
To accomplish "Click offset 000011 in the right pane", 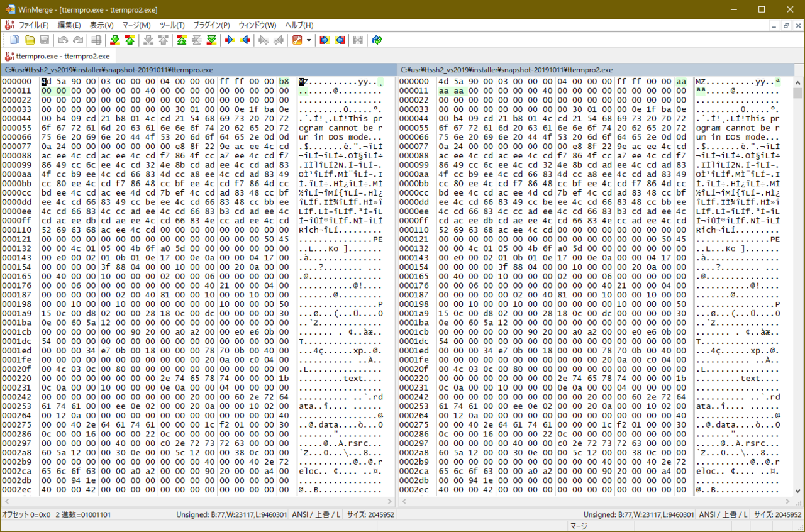I will pyautogui.click(x=414, y=91).
